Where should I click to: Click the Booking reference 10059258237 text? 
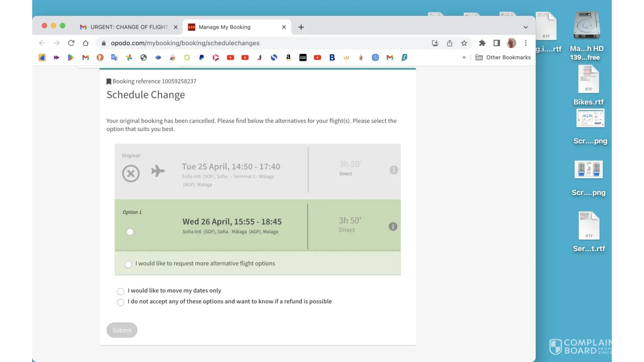(x=154, y=81)
